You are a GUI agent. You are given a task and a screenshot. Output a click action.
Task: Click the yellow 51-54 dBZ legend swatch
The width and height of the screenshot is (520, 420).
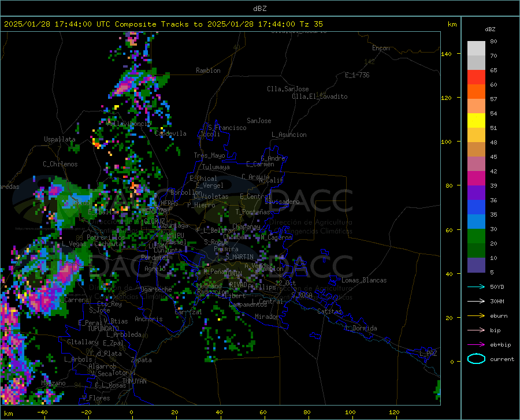coord(476,121)
